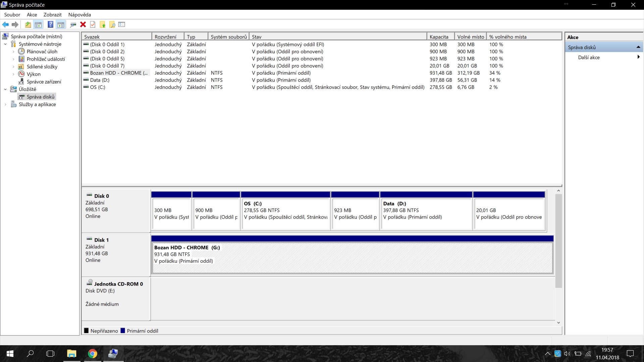Toggle the show/hide console tree button
644x362 pixels.
pos(38,24)
